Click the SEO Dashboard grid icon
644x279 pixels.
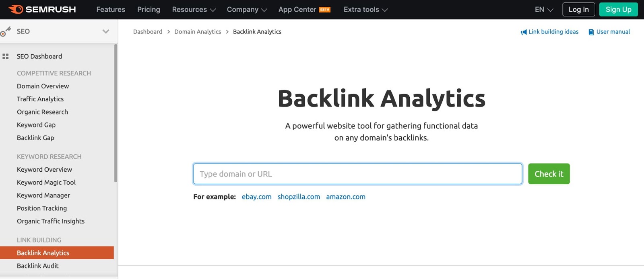point(6,56)
